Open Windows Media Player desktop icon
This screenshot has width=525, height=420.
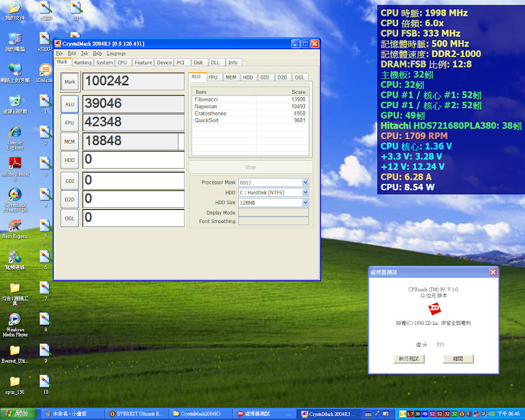14,320
